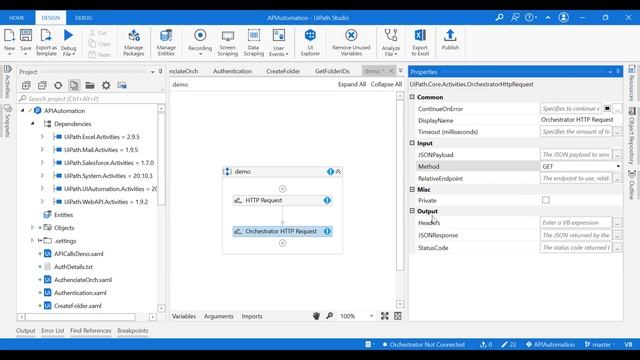Image resolution: width=640 pixels, height=360 pixels.
Task: Click Collapse All icon in Project panel
Action: (x=42, y=85)
